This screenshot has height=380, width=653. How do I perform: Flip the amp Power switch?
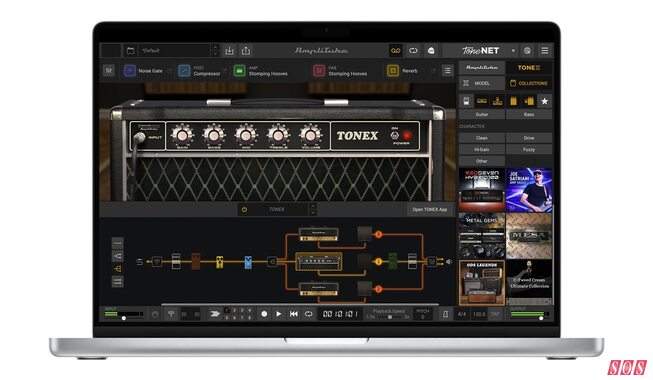(x=395, y=135)
